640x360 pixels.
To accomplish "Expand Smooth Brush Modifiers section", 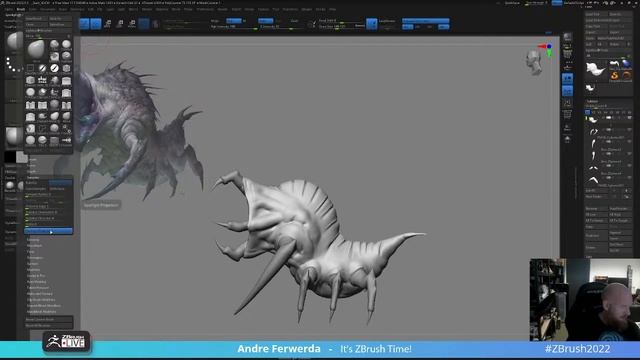I will 43,306.
